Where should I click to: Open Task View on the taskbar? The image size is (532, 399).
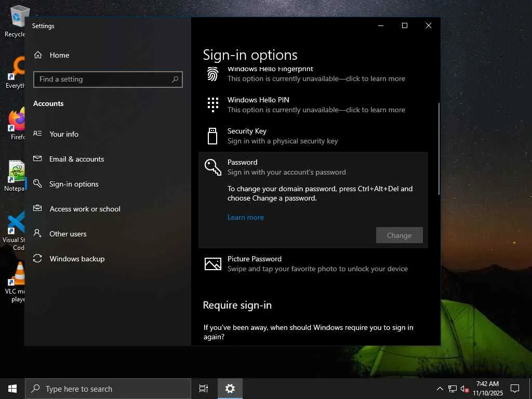203,389
